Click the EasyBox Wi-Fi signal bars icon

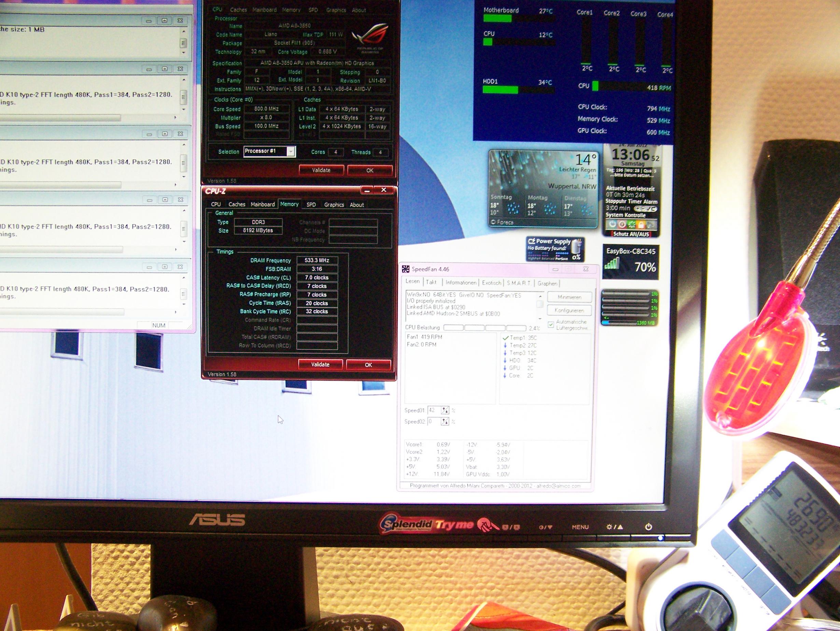pos(612,263)
